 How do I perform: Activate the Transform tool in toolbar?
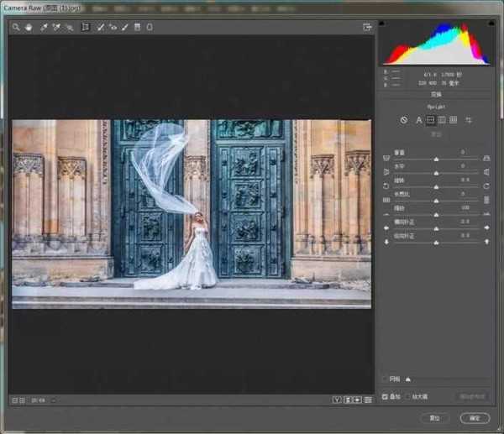tap(85, 27)
